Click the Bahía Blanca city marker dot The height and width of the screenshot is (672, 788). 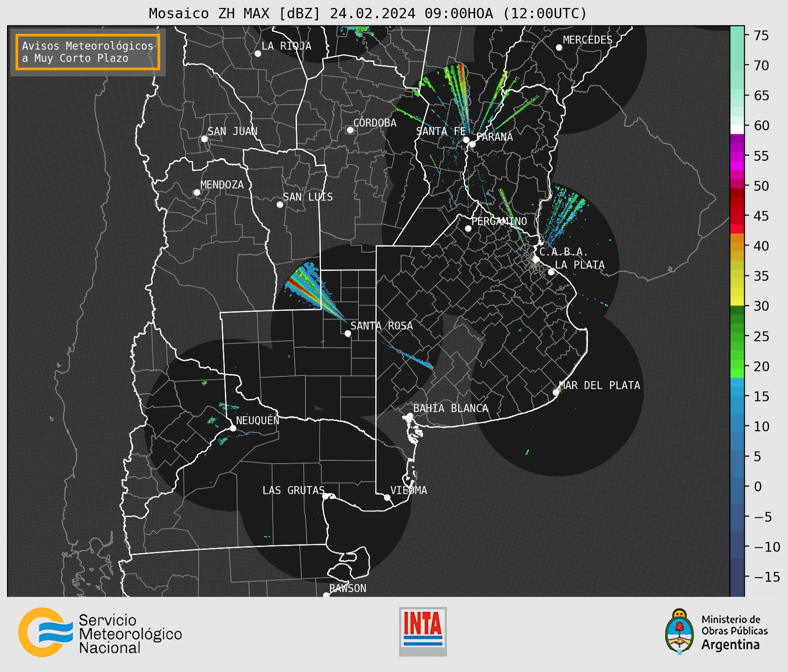(410, 416)
